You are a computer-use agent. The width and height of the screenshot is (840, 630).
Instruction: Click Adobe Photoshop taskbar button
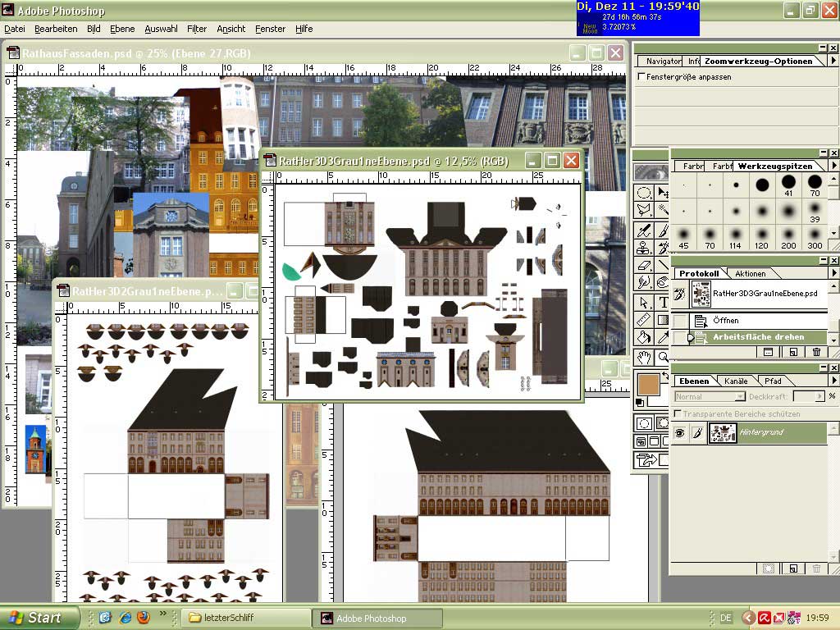[x=377, y=618]
